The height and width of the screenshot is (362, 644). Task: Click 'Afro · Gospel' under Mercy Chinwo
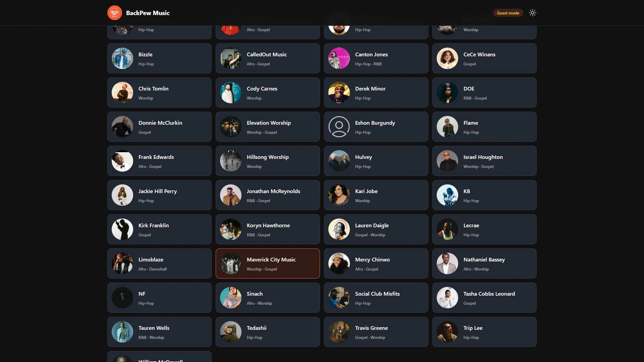(366, 269)
